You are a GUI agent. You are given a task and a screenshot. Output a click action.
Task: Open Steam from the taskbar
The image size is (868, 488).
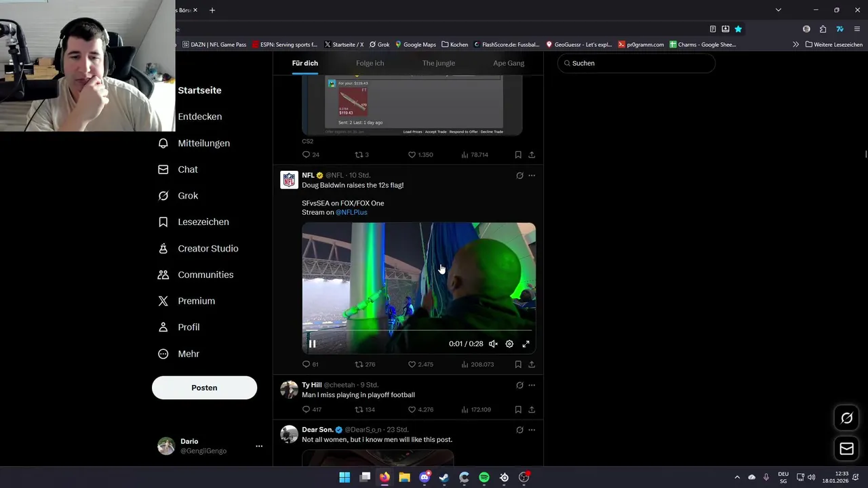pos(444,477)
